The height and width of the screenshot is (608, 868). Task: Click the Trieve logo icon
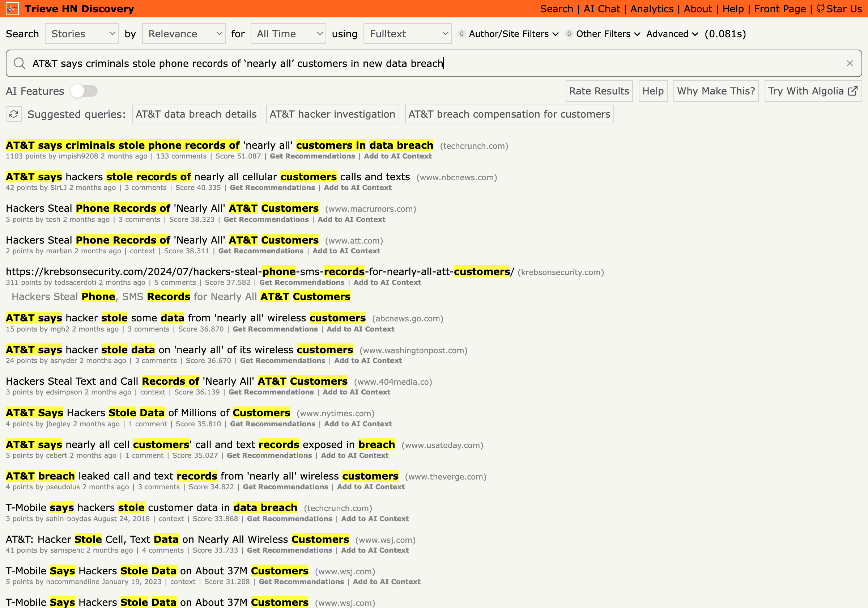tap(12, 9)
